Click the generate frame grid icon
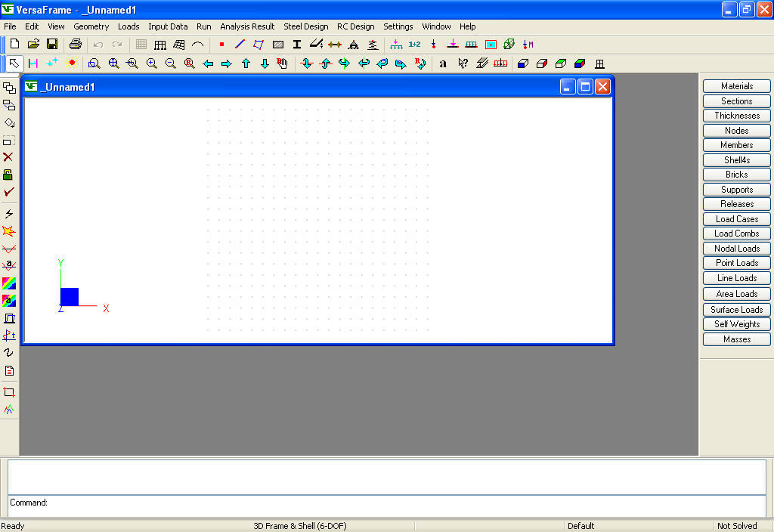Viewport: 774px width, 532px height. pos(160,45)
